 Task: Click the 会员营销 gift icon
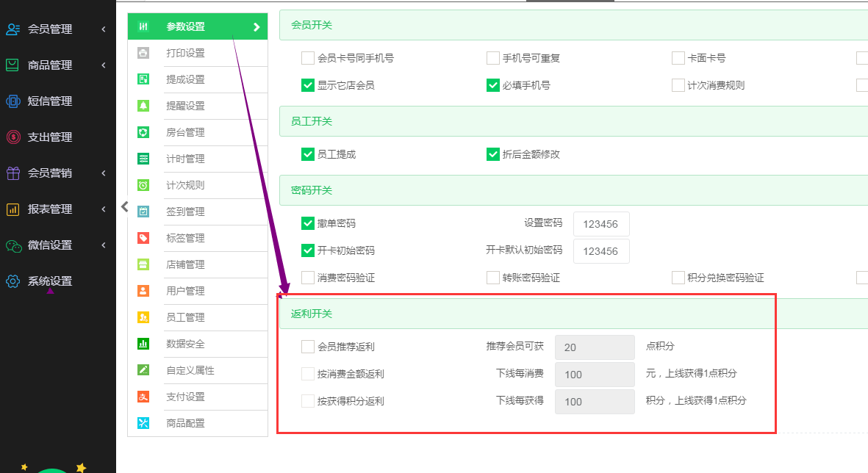click(x=12, y=173)
